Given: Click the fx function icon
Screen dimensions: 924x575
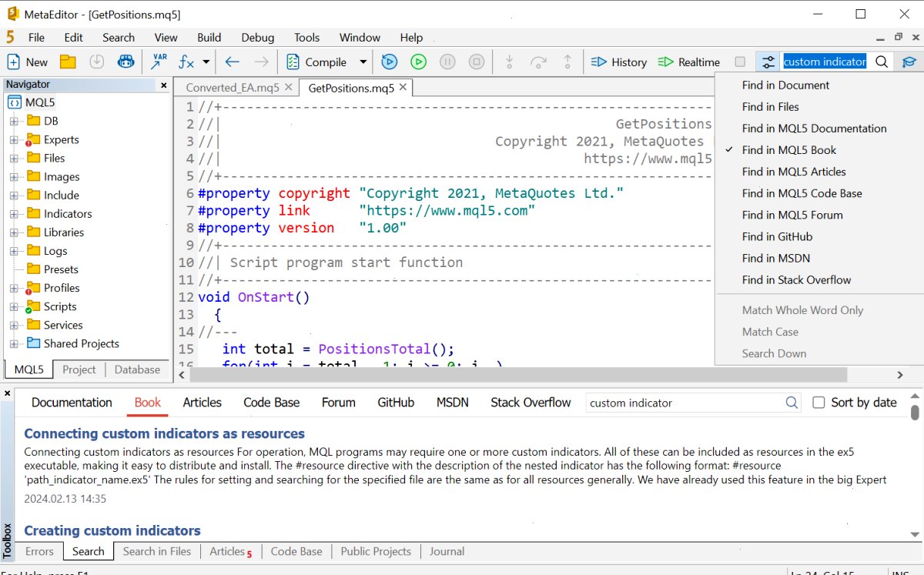Looking at the screenshot, I should click(186, 62).
